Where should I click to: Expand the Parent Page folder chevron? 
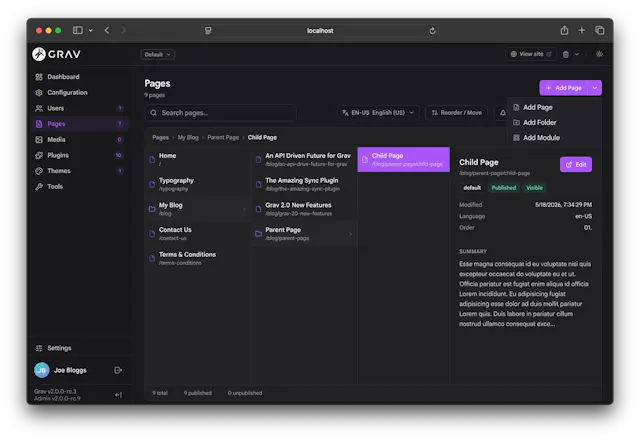coord(351,234)
